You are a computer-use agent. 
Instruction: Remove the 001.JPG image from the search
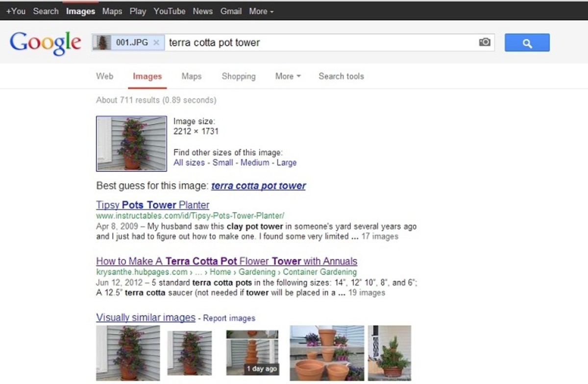point(156,43)
